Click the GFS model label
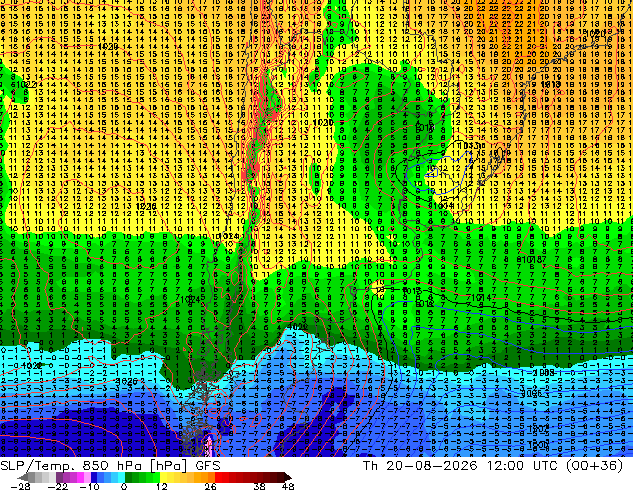Image resolution: width=634 pixels, height=490 pixels. point(208,466)
